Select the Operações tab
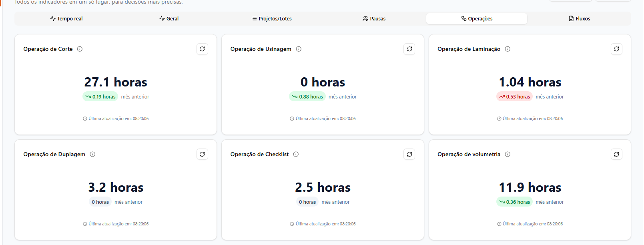 tap(477, 18)
